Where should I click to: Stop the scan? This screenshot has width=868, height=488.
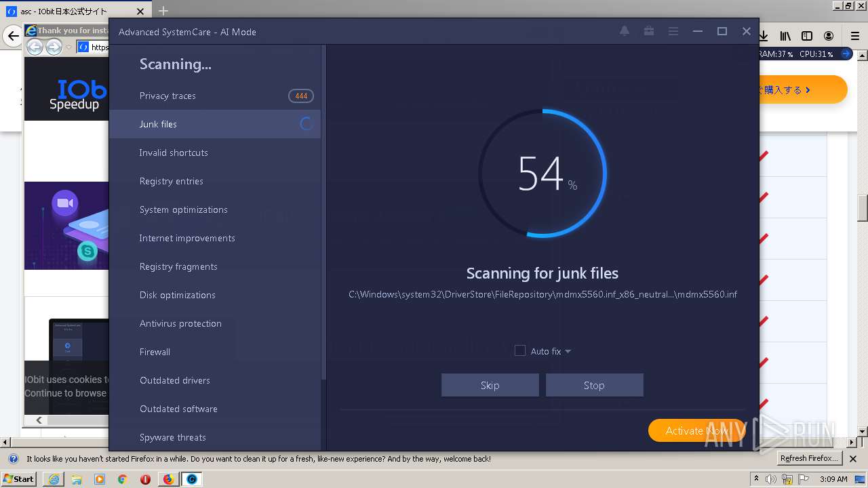(x=594, y=385)
